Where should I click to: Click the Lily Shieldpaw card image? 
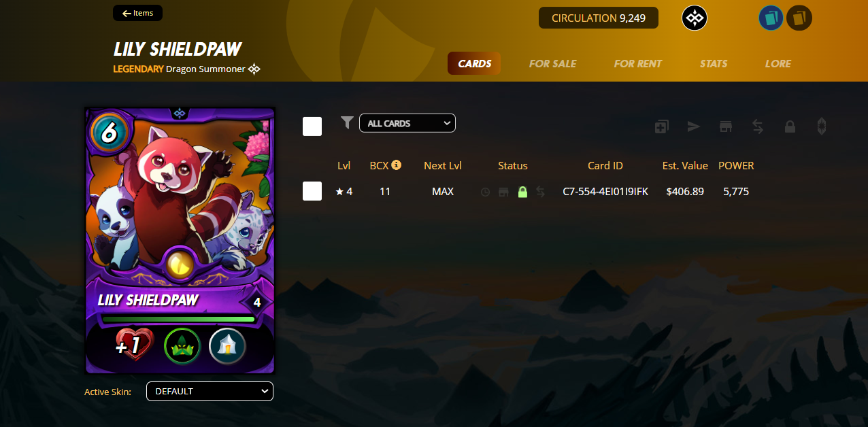180,241
